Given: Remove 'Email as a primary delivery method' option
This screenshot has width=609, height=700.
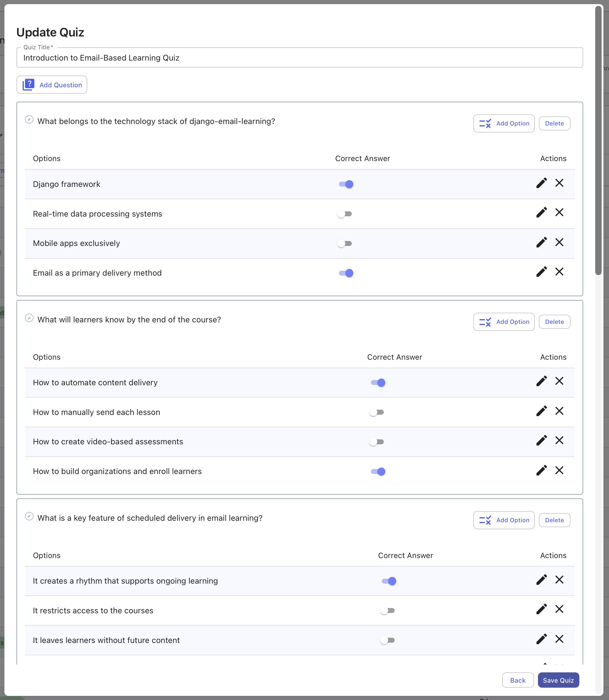Looking at the screenshot, I should tap(559, 272).
